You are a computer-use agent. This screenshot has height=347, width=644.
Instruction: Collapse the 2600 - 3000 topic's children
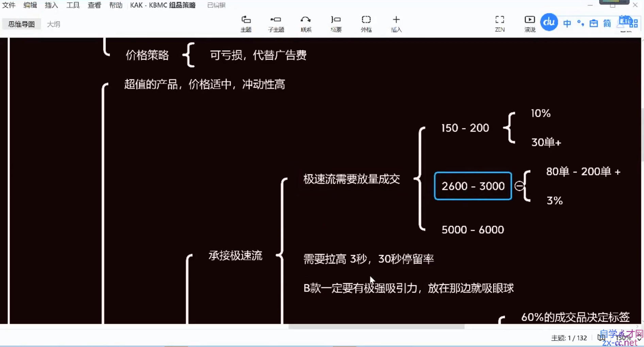519,186
